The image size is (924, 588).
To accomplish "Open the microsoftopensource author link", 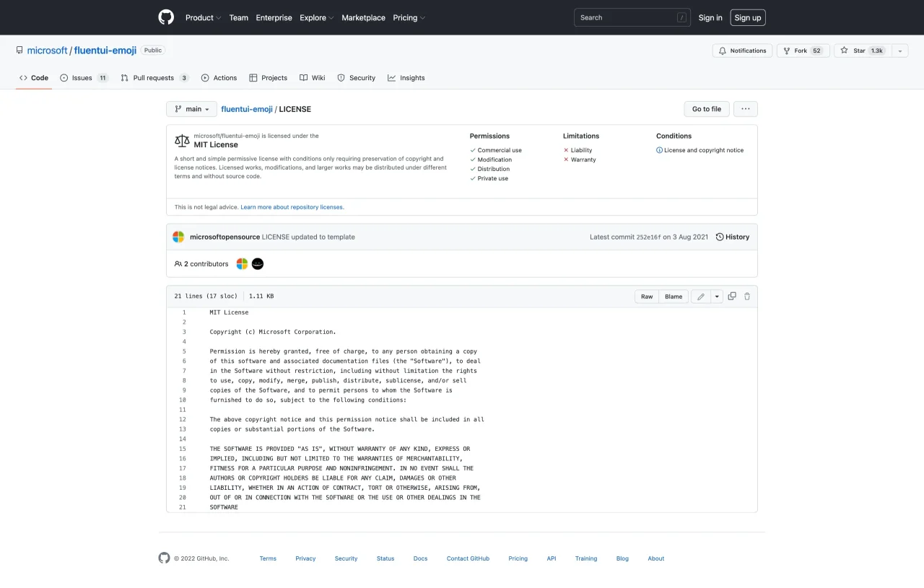I will tap(225, 237).
